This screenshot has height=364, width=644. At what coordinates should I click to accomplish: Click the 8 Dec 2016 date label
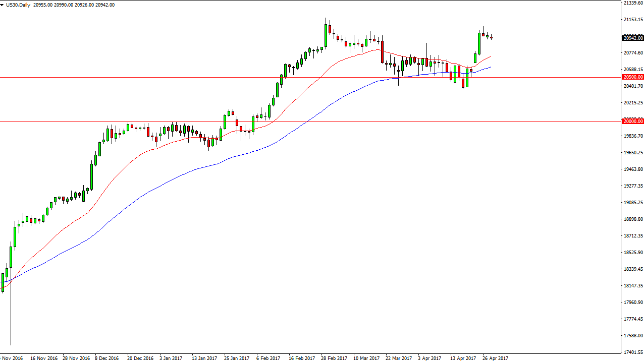(105, 358)
